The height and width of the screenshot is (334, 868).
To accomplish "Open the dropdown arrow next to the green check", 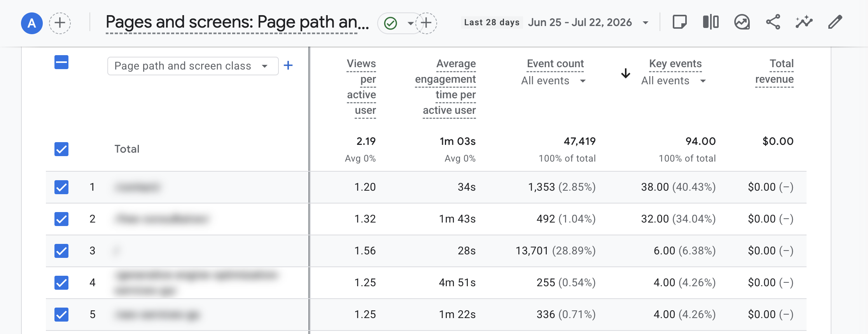I will click(410, 23).
